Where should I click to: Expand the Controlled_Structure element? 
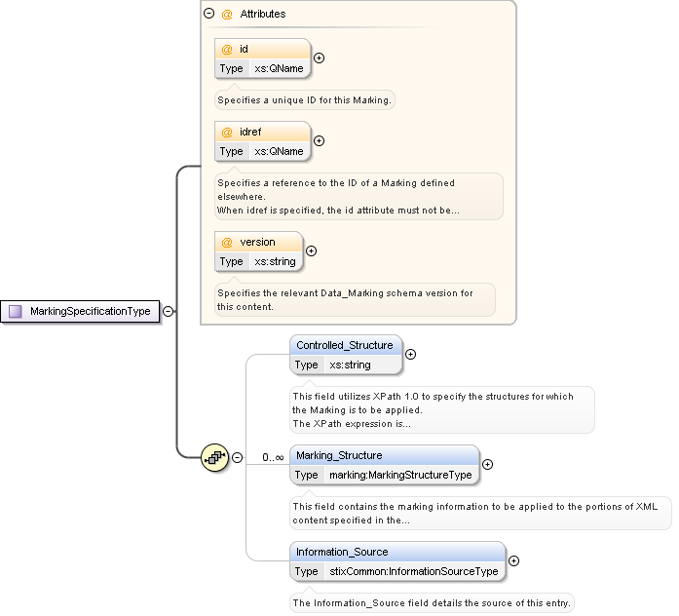410,355
